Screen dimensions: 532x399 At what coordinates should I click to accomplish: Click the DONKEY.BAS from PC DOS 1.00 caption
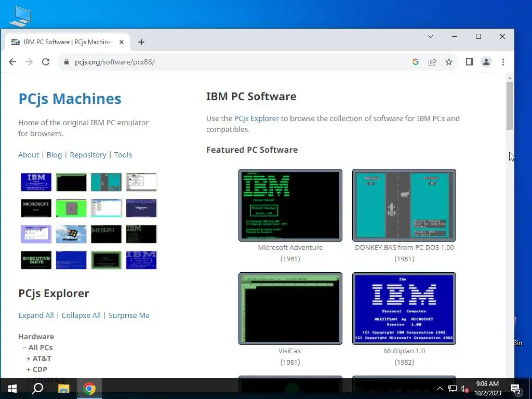(404, 248)
